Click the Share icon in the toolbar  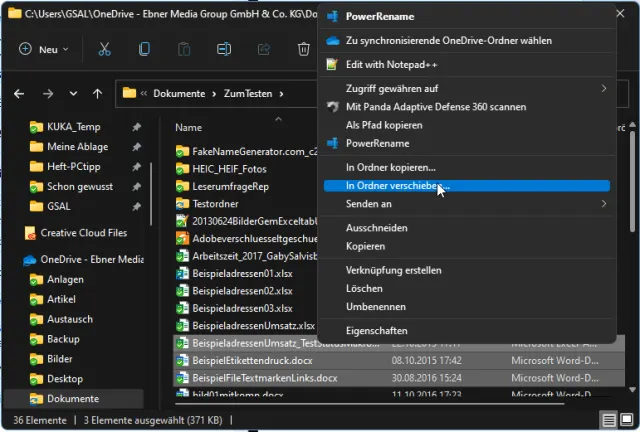click(x=264, y=48)
